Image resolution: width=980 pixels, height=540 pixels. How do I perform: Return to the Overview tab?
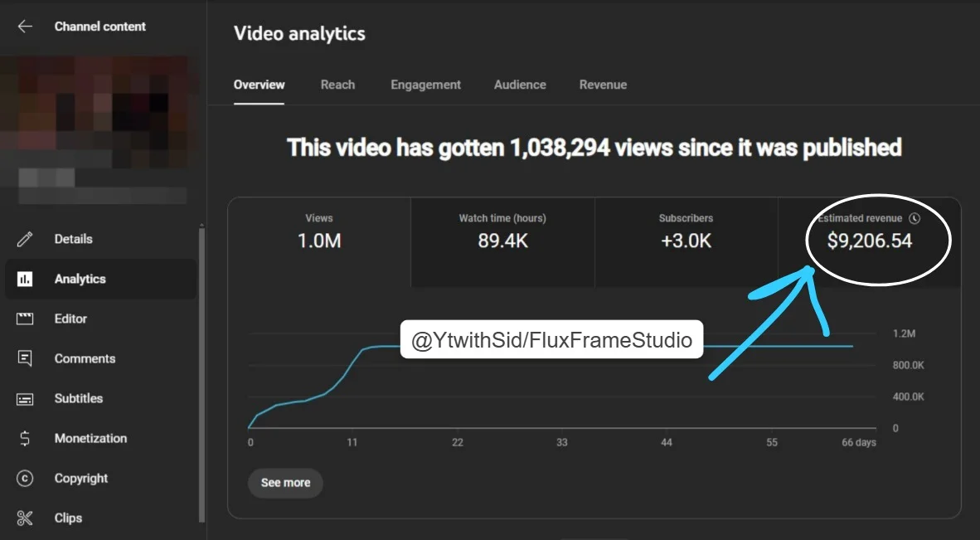(x=259, y=85)
